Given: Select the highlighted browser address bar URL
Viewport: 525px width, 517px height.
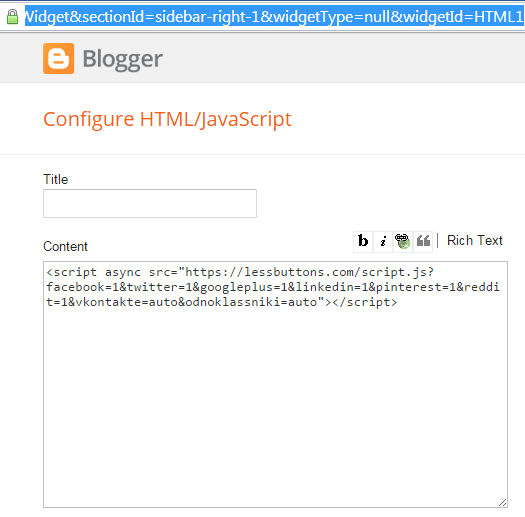Looking at the screenshot, I should click(x=274, y=16).
